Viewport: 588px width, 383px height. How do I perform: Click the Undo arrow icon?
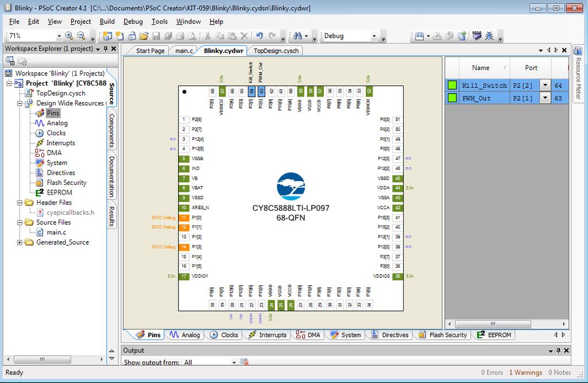coord(260,36)
